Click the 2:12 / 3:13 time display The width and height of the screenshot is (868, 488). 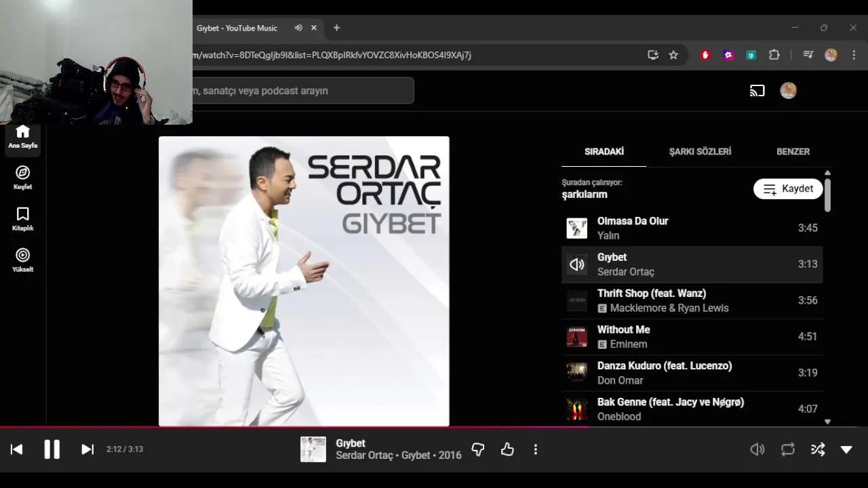pyautogui.click(x=125, y=449)
